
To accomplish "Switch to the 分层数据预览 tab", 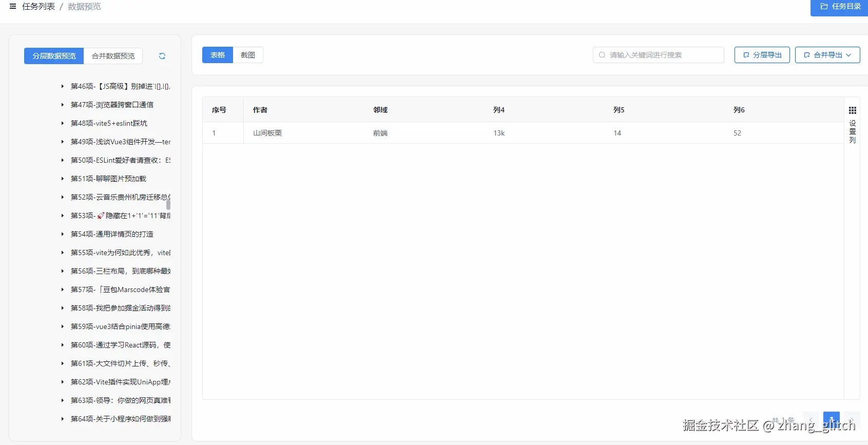I will pos(54,56).
